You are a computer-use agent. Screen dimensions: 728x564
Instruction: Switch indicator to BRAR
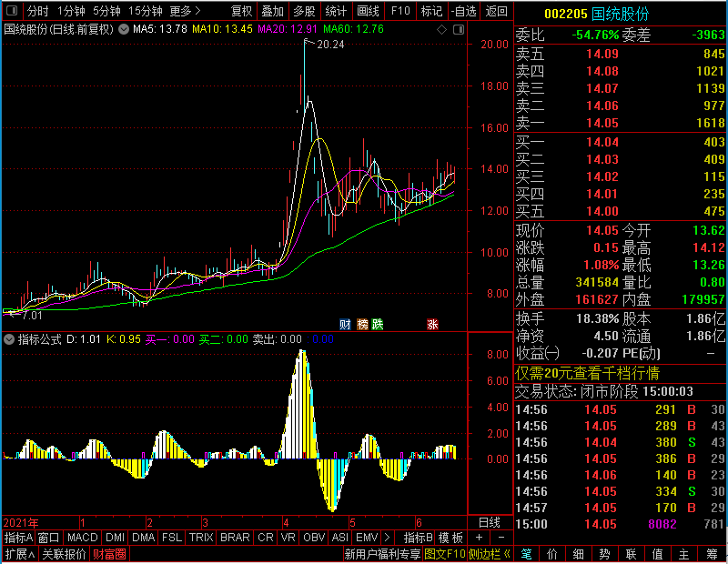coord(235,538)
